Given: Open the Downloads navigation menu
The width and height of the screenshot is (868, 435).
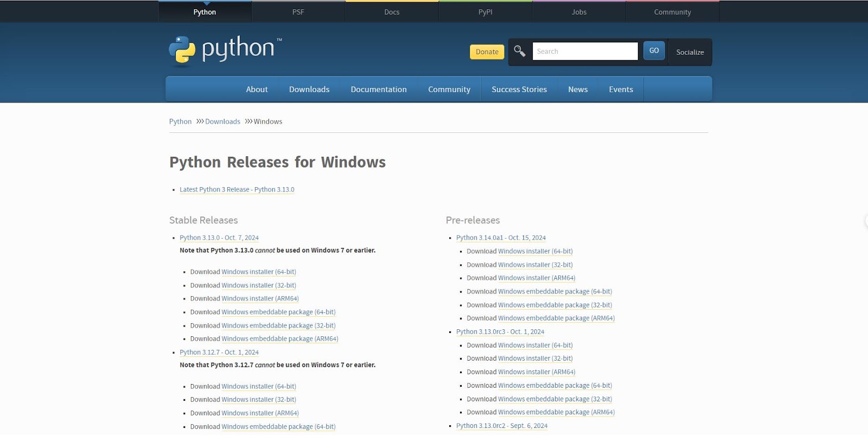Looking at the screenshot, I should pos(309,89).
